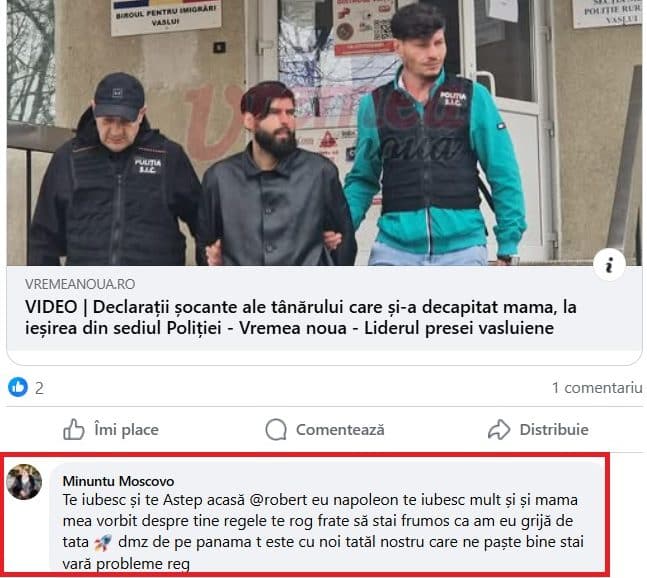Click the share arrow icon beside Distribuie
Image resolution: width=647 pixels, height=578 pixels.
[x=499, y=429]
